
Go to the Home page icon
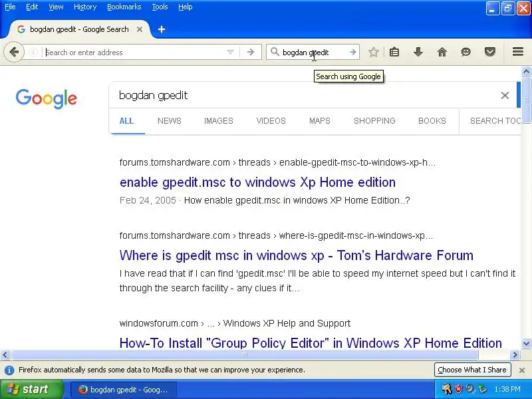pyautogui.click(x=442, y=52)
